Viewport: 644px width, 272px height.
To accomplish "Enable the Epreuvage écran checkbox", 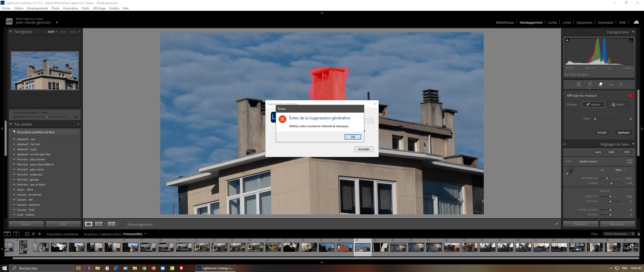I will click(124, 224).
